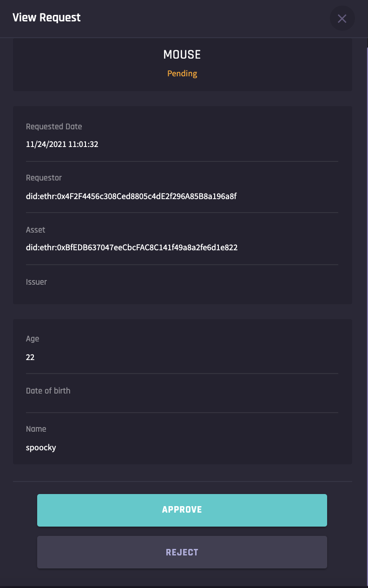Select the Age field label

(33, 339)
